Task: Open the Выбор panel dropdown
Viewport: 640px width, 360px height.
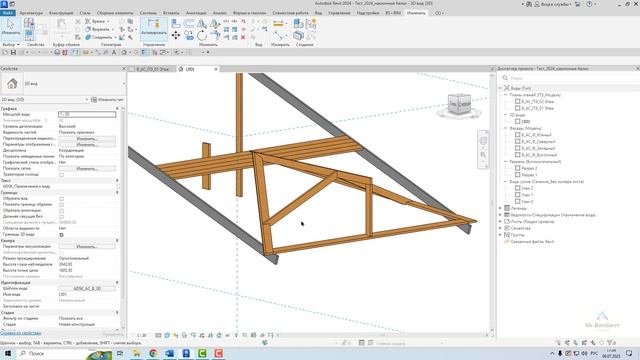Action: [11, 44]
